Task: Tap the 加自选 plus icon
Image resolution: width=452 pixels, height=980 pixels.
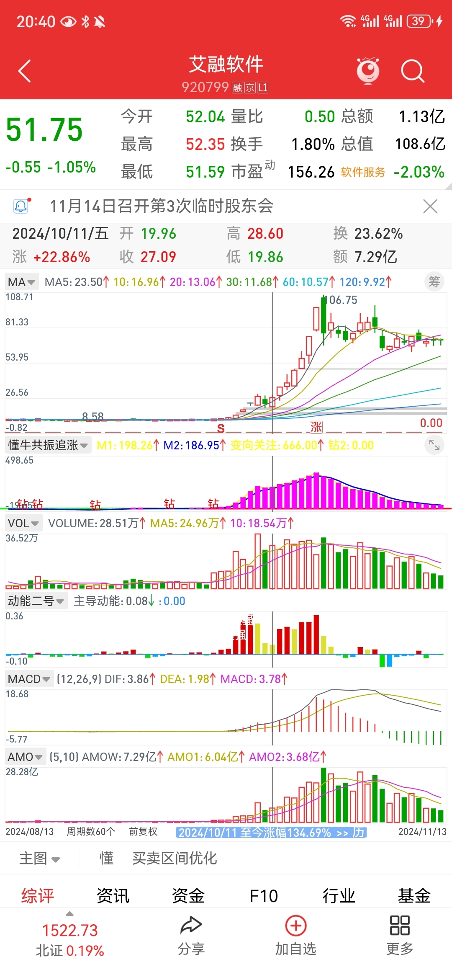Action: (296, 926)
